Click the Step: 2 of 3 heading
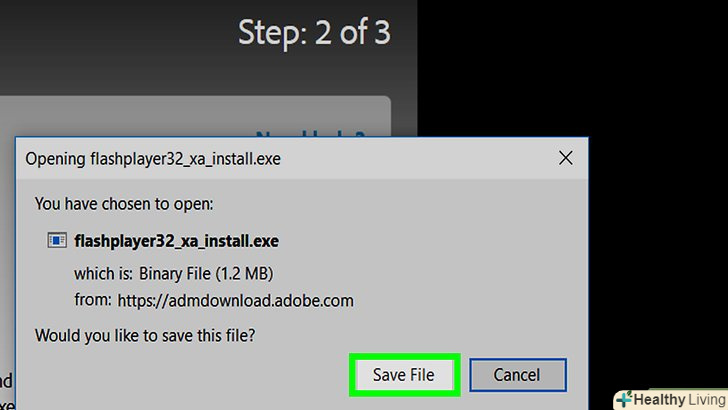This screenshot has width=728, height=410. pyautogui.click(x=314, y=32)
